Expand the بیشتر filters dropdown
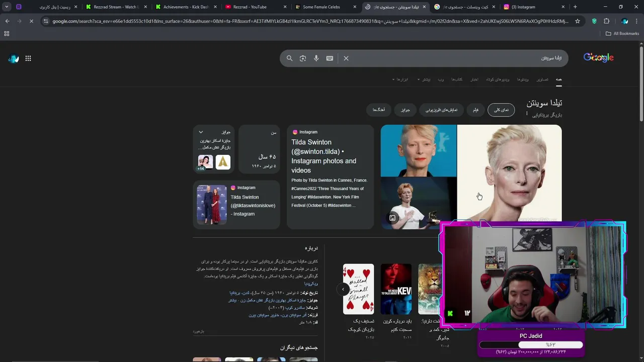The image size is (644, 362). click(424, 79)
